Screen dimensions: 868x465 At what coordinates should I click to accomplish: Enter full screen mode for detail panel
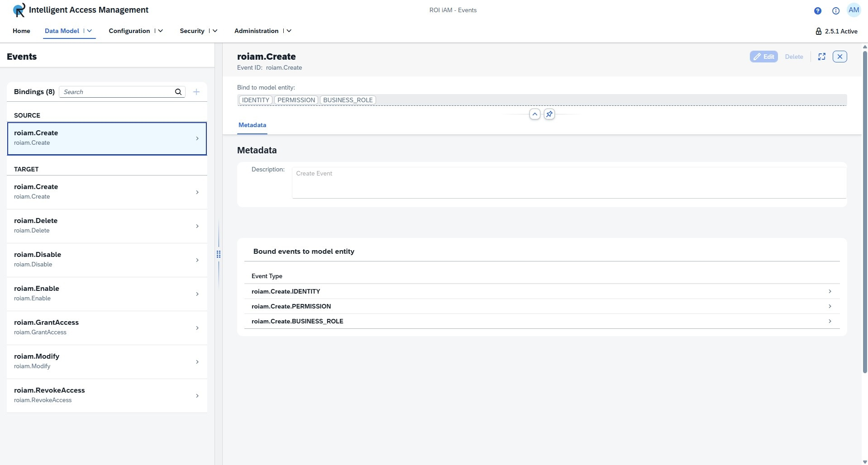tap(822, 57)
